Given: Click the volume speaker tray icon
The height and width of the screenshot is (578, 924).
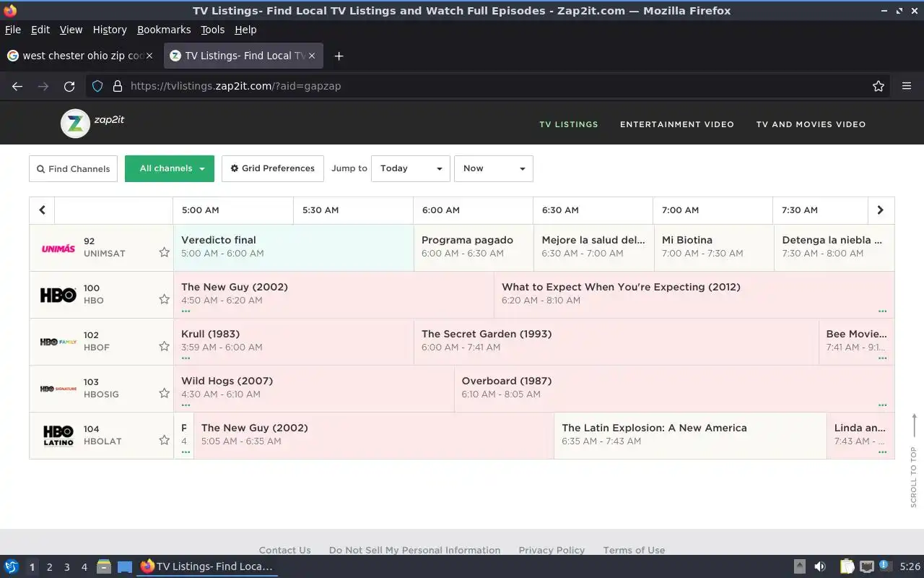Looking at the screenshot, I should [820, 566].
